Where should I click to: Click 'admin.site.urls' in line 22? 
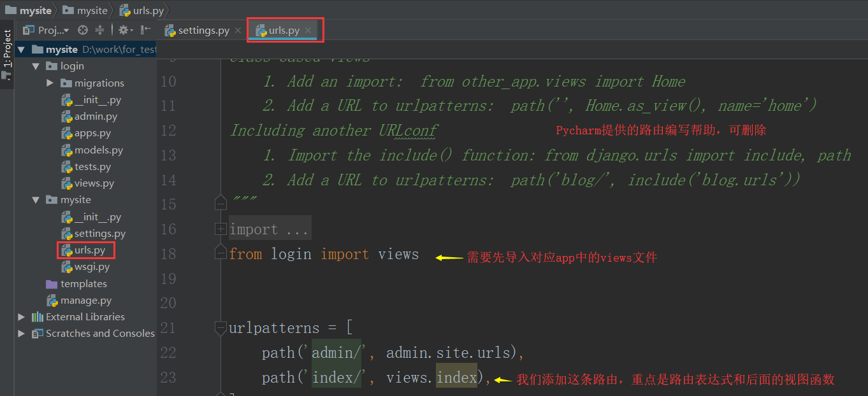(448, 353)
